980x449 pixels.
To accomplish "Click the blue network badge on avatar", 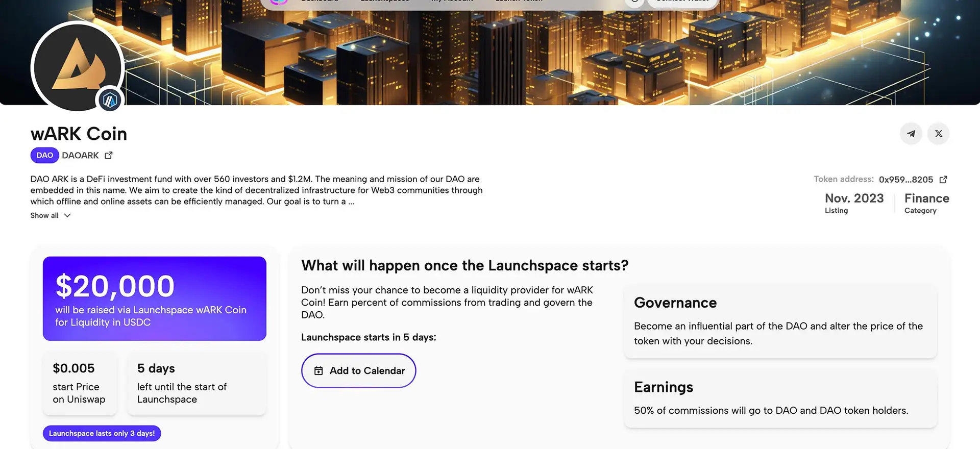I will tap(110, 100).
